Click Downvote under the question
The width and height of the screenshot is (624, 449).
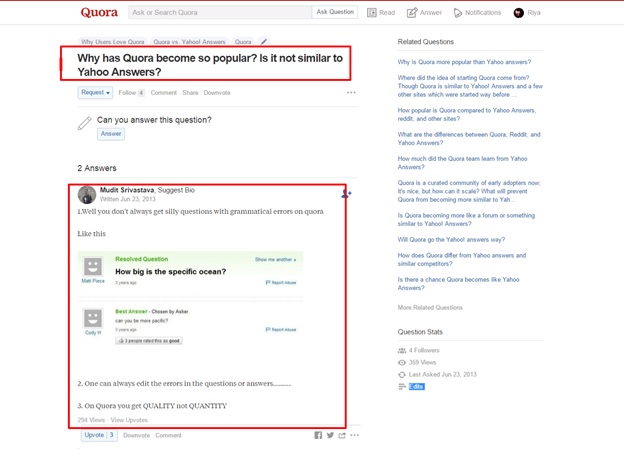217,93
